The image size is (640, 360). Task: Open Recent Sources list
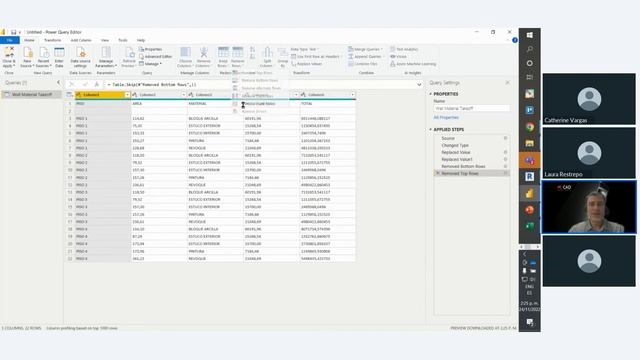pyautogui.click(x=43, y=57)
